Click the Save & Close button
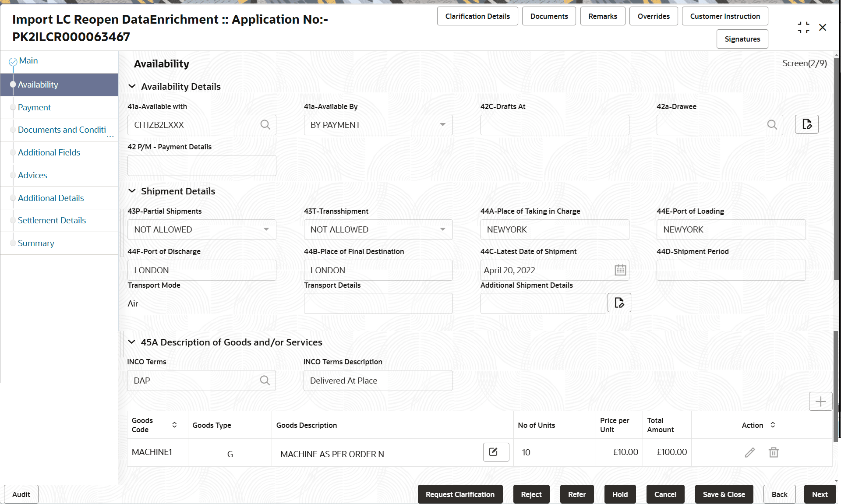 point(723,494)
